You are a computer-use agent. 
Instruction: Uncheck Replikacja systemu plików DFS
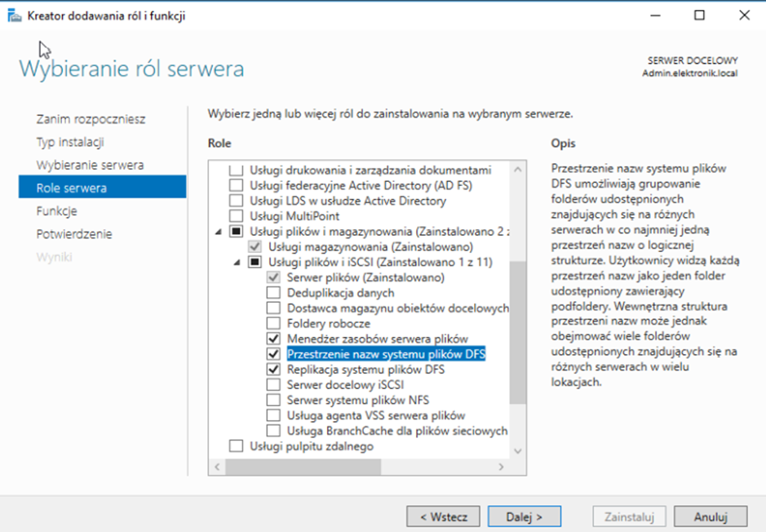273,370
